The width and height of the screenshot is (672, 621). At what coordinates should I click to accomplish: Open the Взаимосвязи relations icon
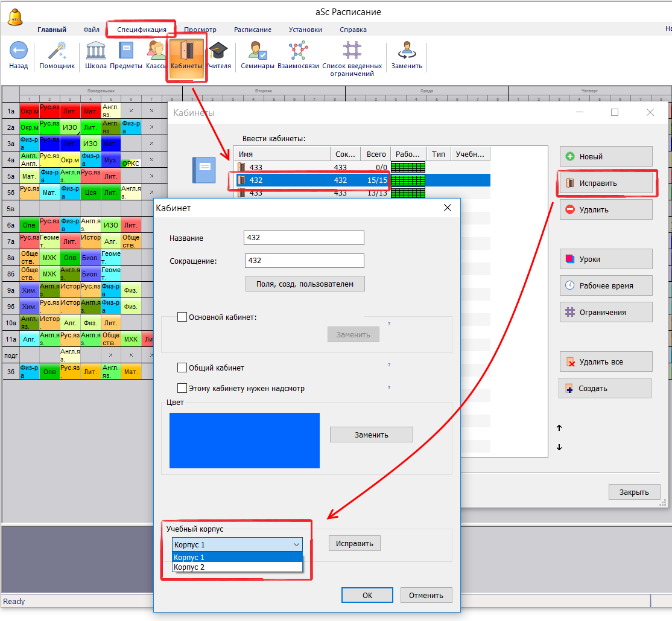[x=298, y=51]
